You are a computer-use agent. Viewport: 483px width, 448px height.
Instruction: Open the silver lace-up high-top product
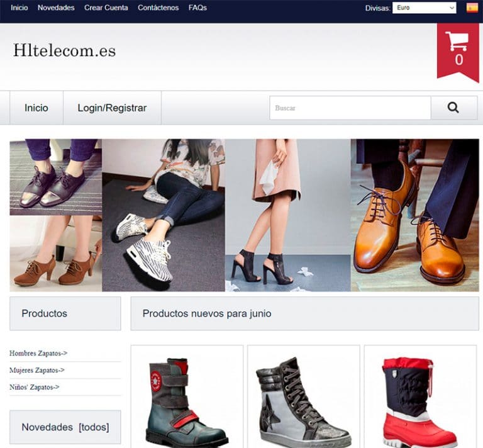(304, 401)
